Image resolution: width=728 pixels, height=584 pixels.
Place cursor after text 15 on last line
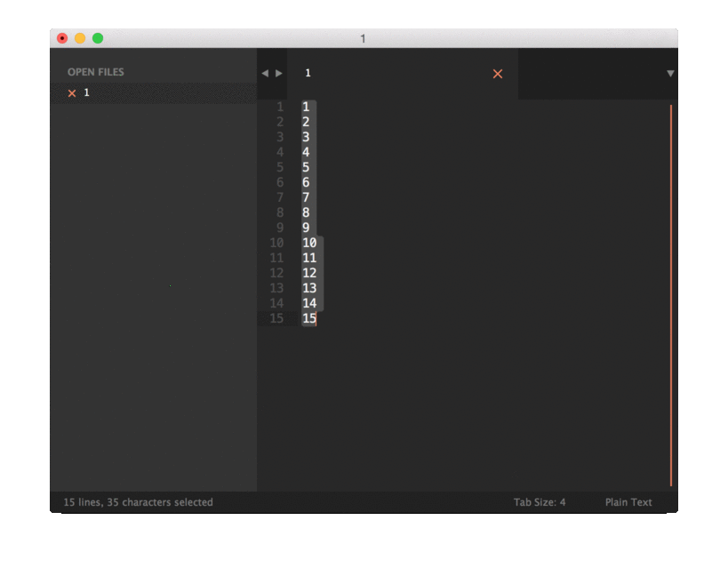click(317, 318)
